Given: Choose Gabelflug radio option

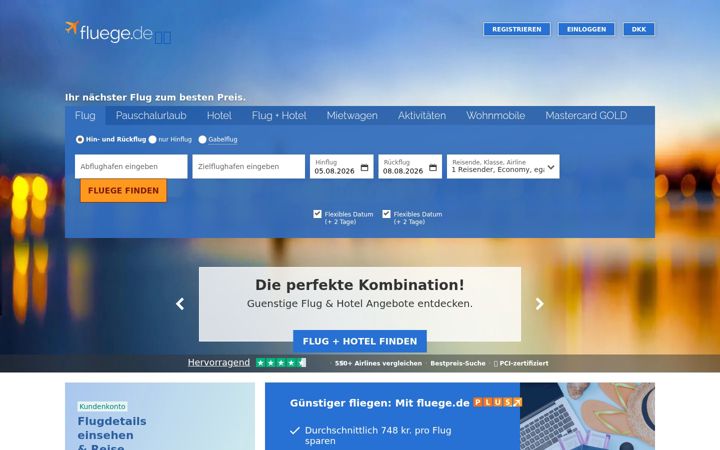Looking at the screenshot, I should click(x=202, y=139).
